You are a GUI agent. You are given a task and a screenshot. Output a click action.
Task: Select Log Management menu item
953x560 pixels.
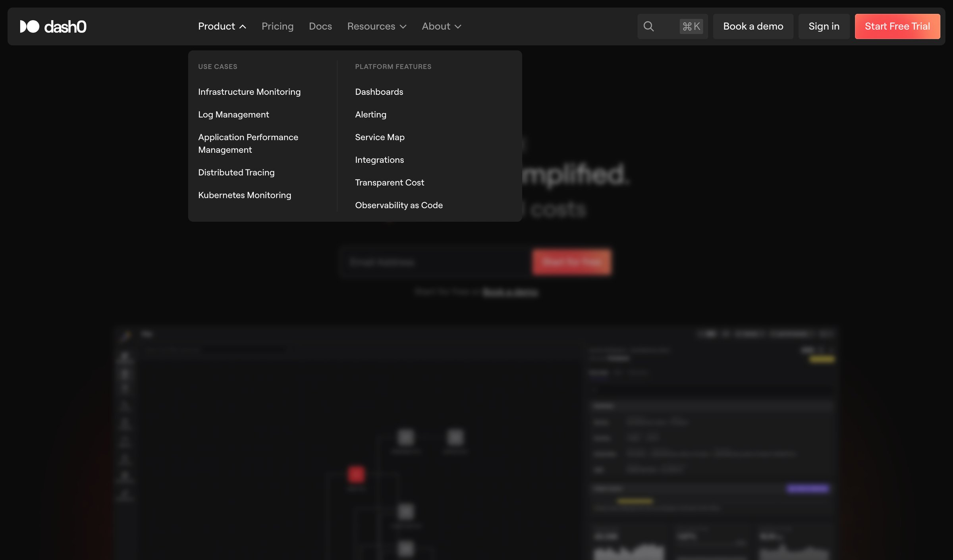[x=233, y=114]
